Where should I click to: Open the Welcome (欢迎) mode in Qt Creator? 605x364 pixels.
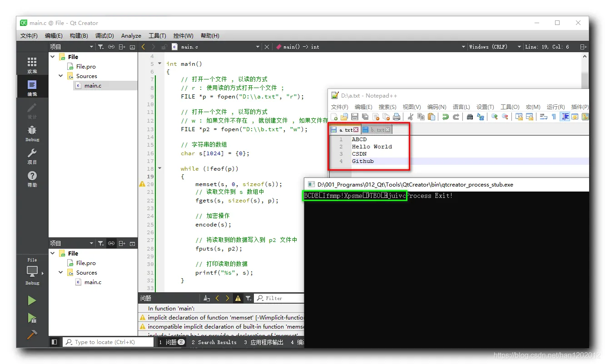[32, 65]
